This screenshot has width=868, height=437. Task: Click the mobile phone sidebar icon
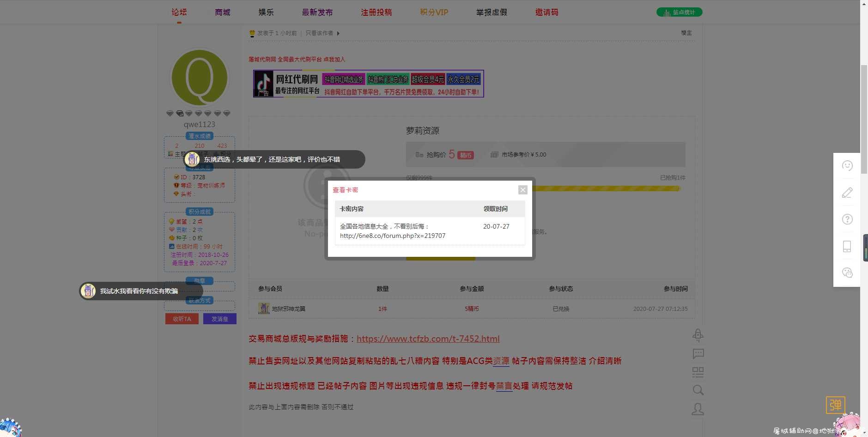(847, 246)
